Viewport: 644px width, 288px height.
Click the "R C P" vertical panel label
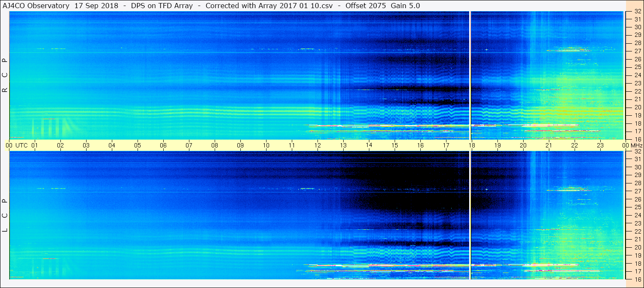(5, 75)
